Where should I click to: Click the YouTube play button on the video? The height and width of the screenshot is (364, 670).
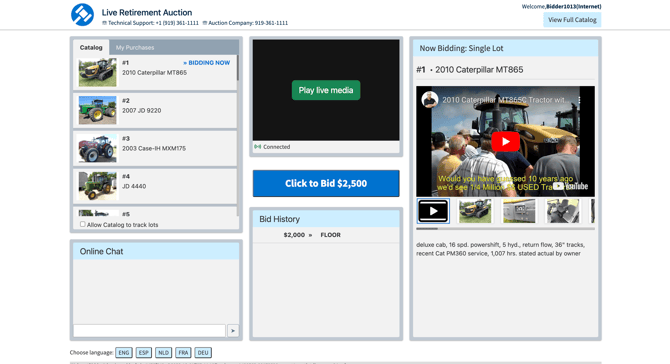point(505,141)
